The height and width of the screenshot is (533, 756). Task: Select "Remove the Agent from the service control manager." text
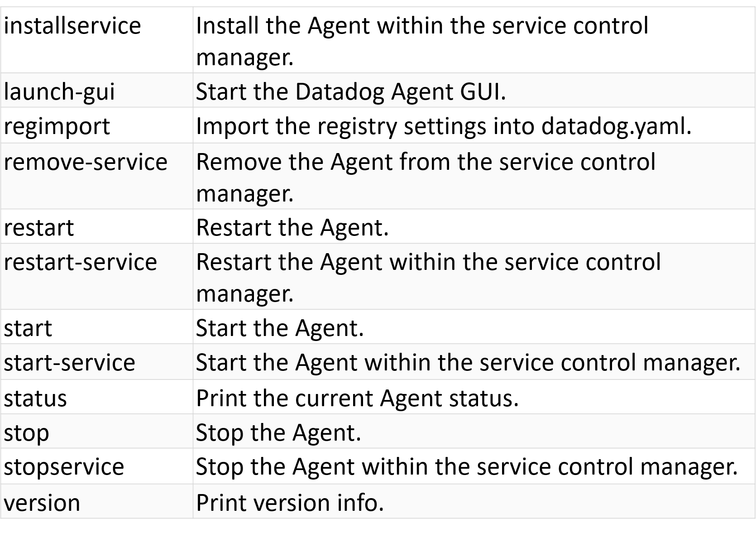(x=426, y=177)
